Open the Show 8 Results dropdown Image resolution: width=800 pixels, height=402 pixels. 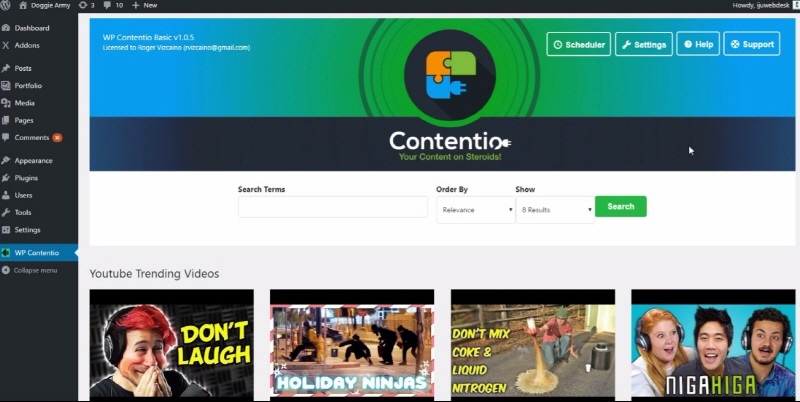(555, 210)
